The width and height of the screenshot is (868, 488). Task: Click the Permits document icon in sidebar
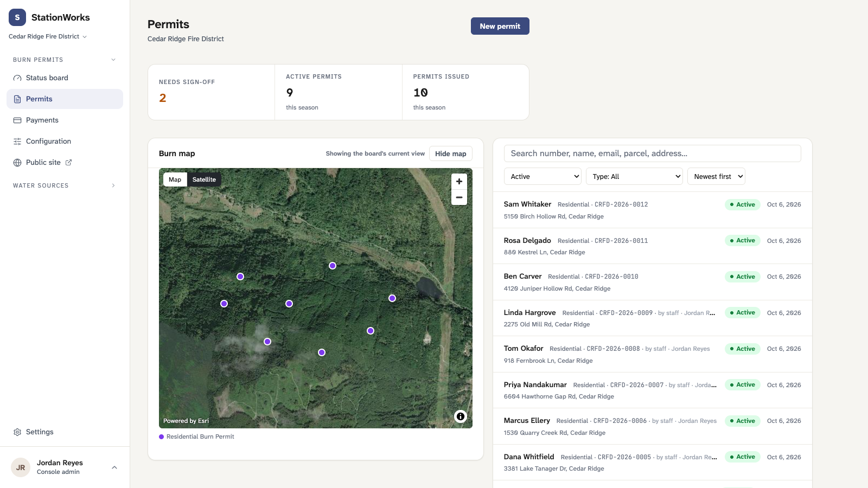17,99
